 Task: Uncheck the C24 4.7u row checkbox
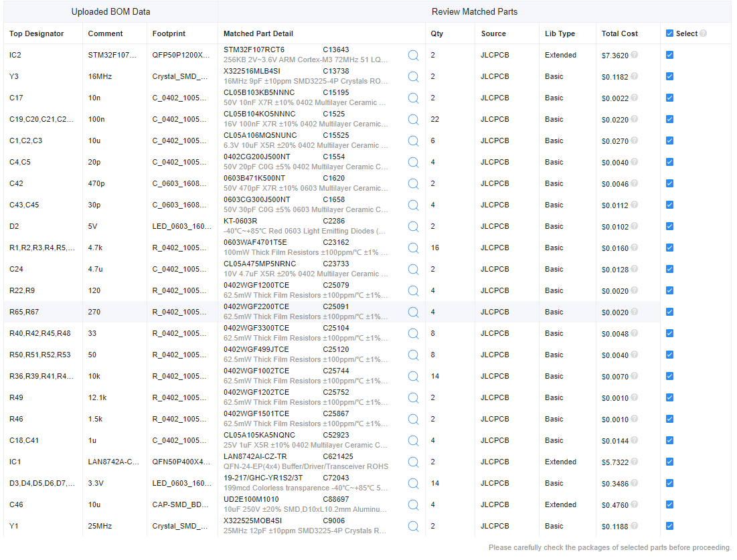tap(670, 269)
